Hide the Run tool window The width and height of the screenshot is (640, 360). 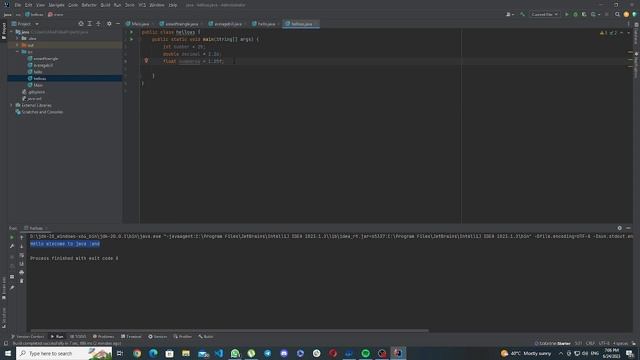click(628, 228)
